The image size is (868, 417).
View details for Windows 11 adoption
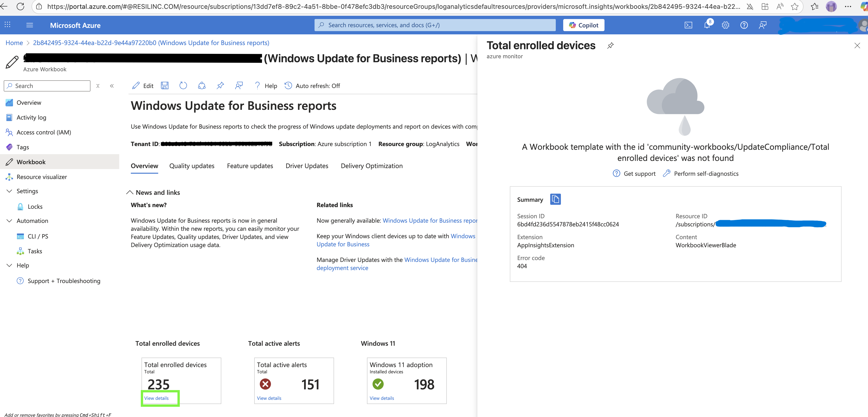click(381, 398)
